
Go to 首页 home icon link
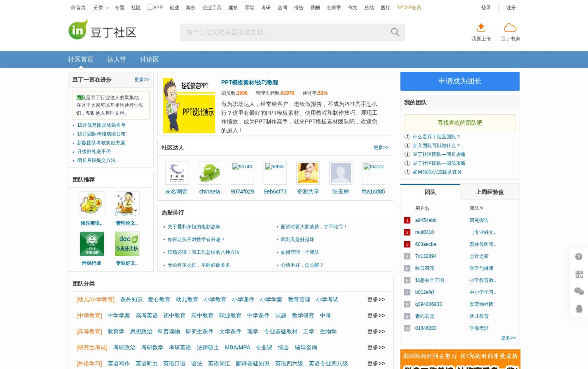click(78, 8)
